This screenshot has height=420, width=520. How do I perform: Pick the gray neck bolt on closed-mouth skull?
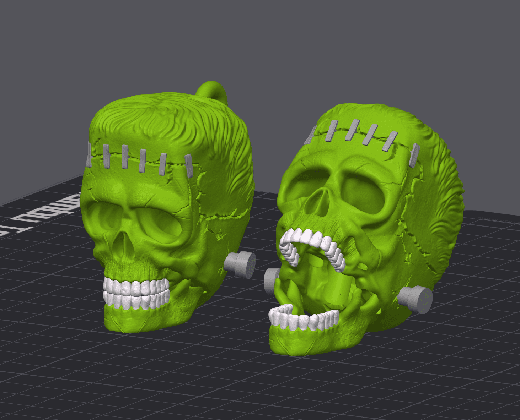[240, 264]
